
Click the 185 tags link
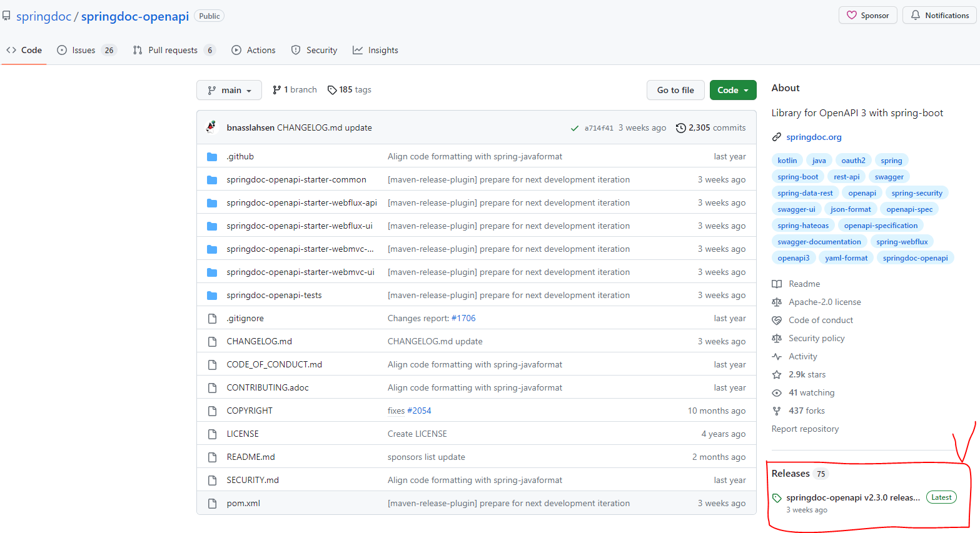(350, 90)
